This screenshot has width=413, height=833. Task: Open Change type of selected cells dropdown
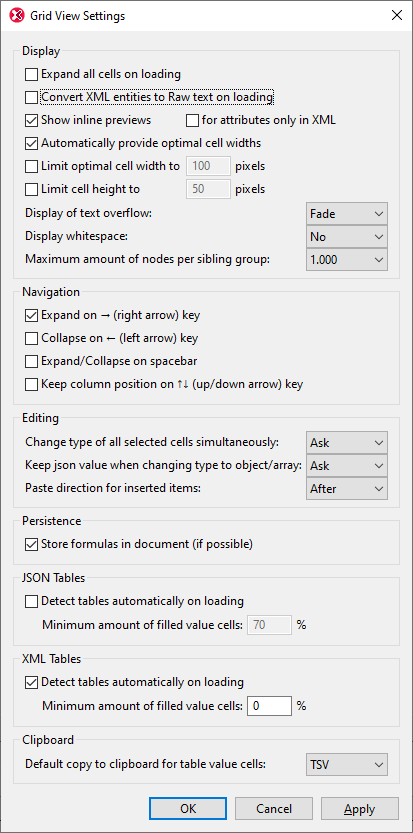click(347, 442)
